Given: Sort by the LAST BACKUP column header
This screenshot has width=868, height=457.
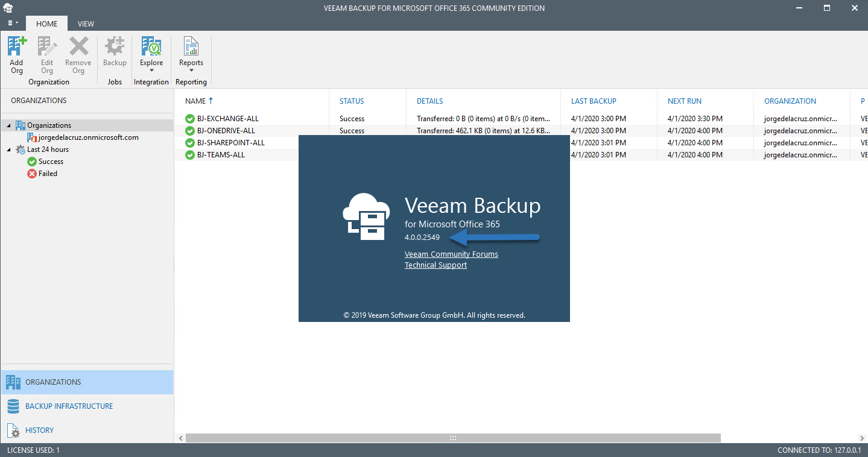Looking at the screenshot, I should [x=594, y=101].
